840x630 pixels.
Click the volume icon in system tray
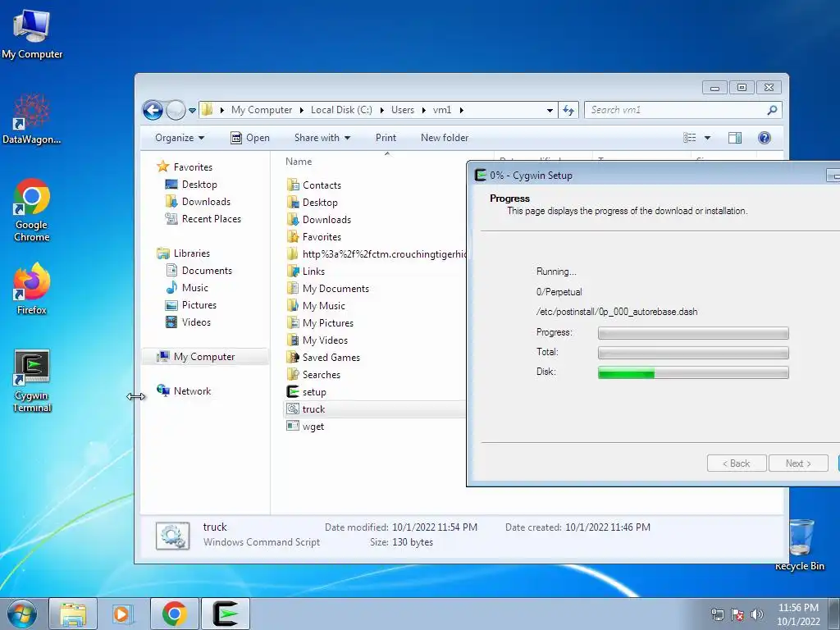756,614
